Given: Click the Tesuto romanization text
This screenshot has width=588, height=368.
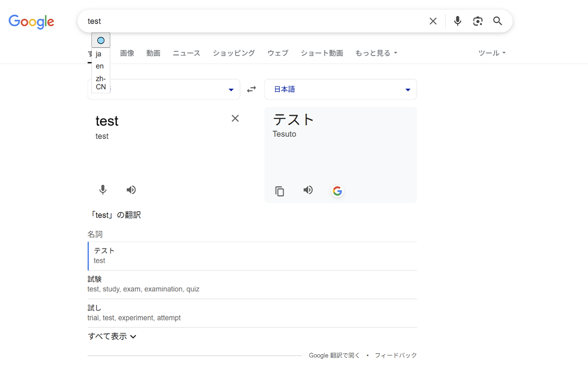Looking at the screenshot, I should 284,134.
